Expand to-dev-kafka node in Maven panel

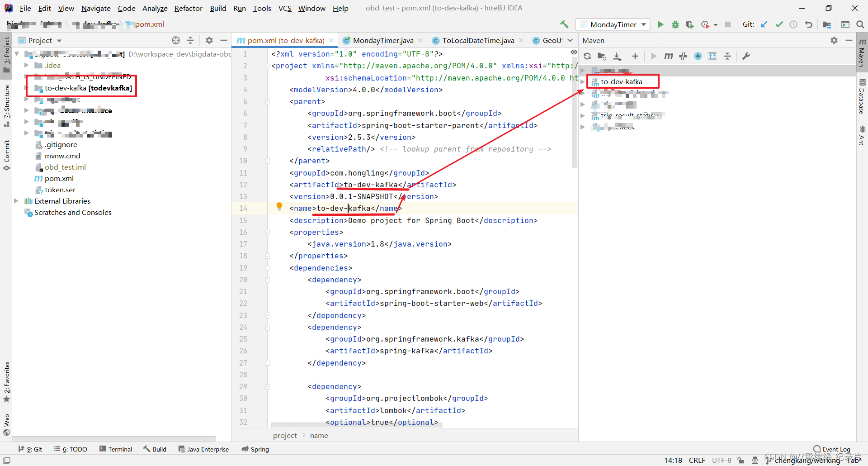tap(583, 82)
